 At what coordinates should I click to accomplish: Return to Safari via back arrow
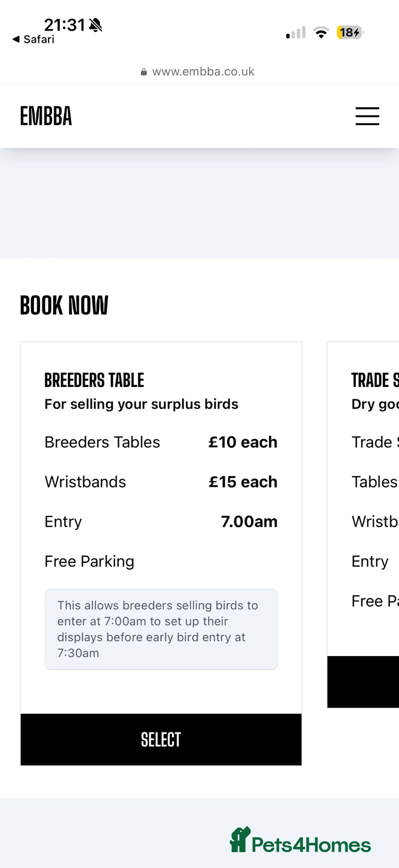pyautogui.click(x=33, y=39)
